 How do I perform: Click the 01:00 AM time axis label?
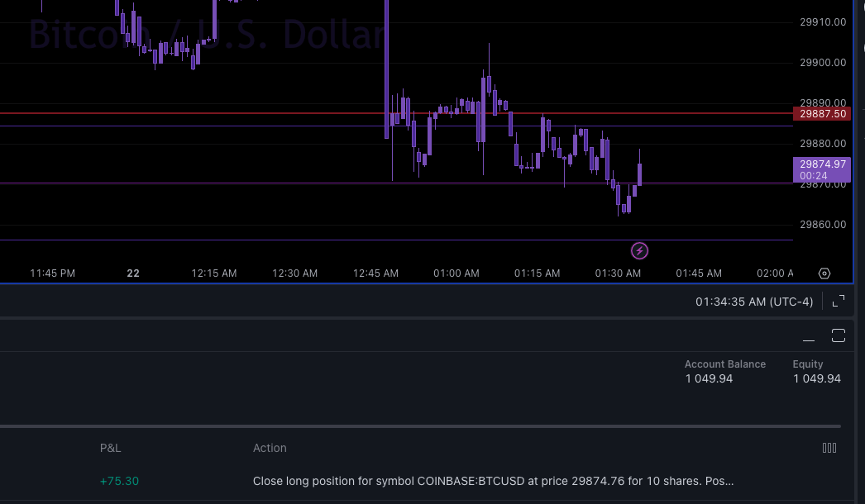pos(456,273)
